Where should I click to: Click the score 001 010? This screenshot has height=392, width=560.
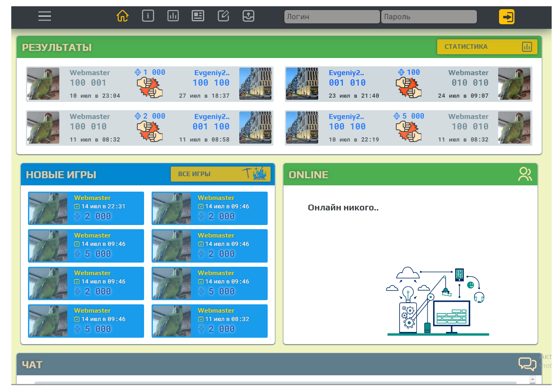[x=347, y=83]
